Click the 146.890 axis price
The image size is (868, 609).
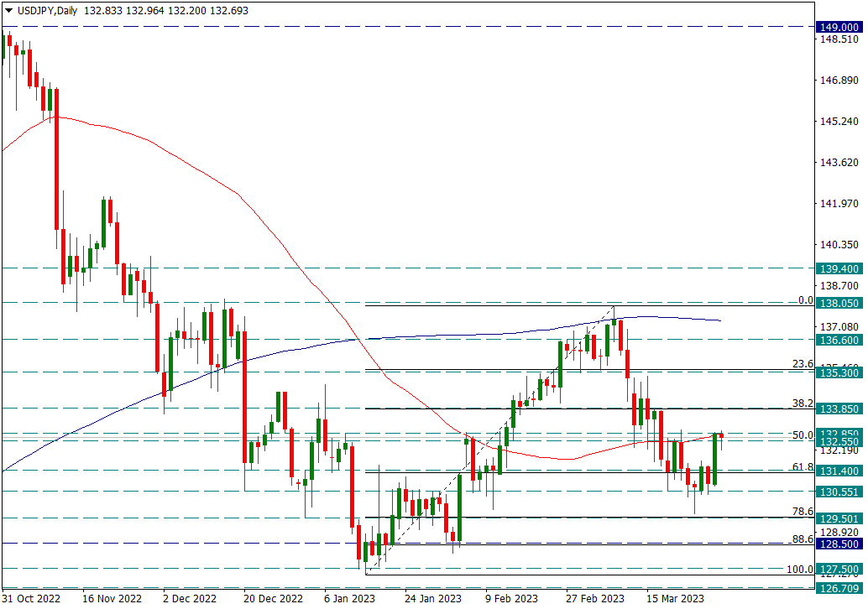pos(839,81)
